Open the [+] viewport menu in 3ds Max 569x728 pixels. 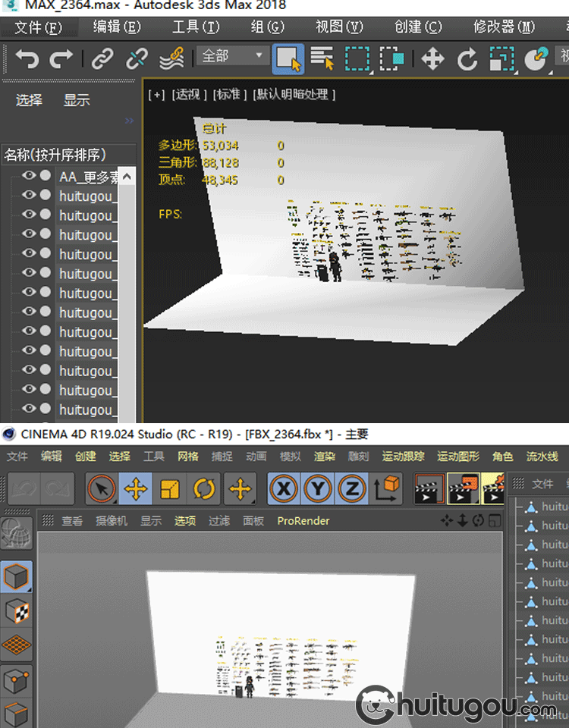pyautogui.click(x=156, y=95)
